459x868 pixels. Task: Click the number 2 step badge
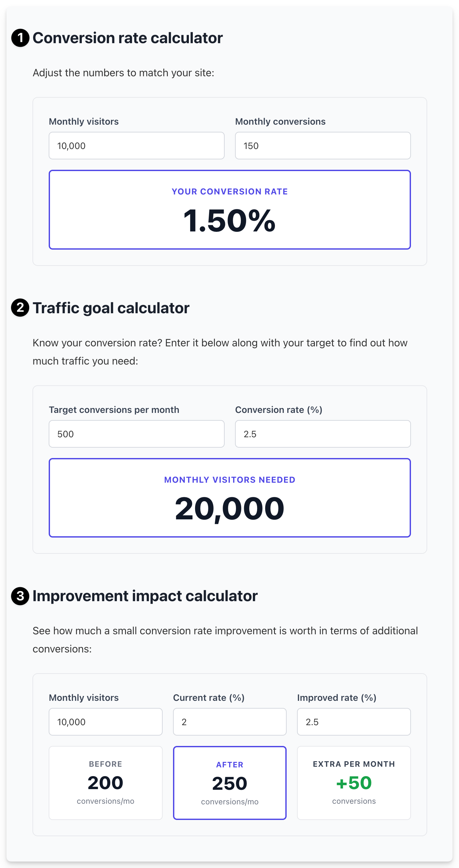point(20,308)
